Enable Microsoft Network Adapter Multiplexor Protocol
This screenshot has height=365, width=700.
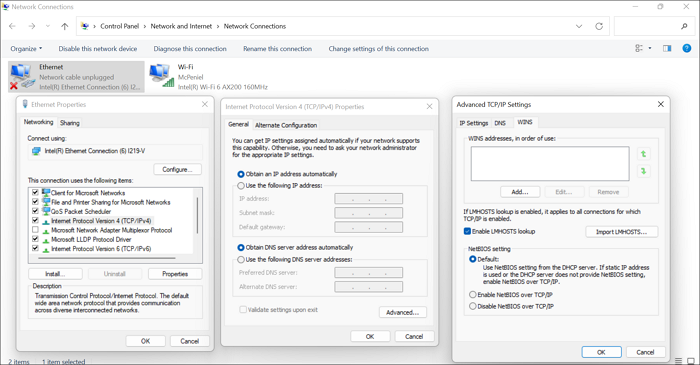(x=35, y=230)
